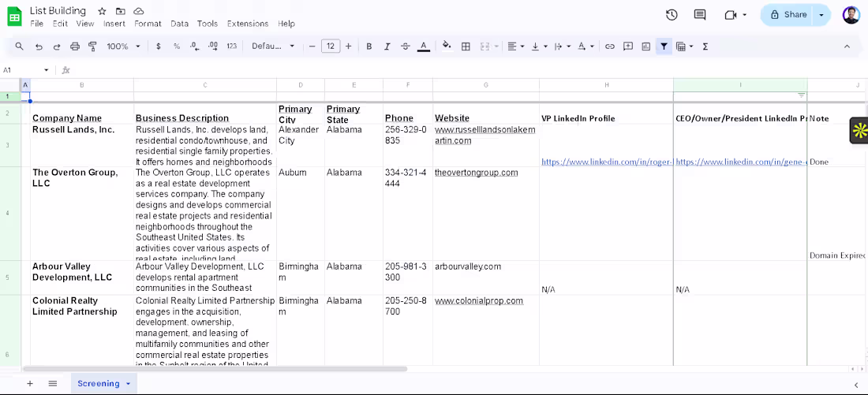This screenshot has width=868, height=395.
Task: Open the Tools menu
Action: 208,24
